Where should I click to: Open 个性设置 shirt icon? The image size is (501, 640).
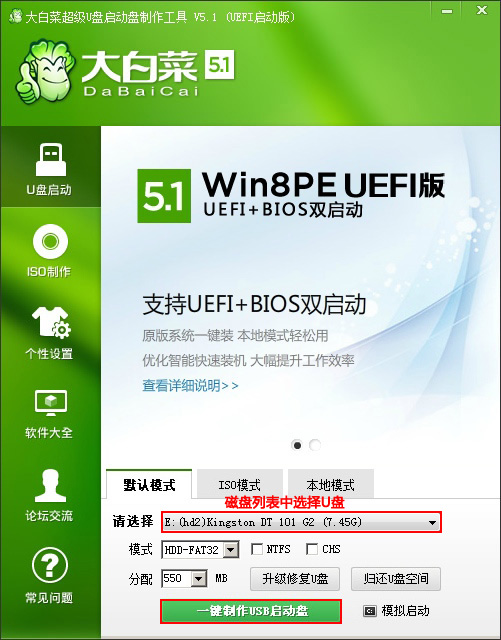pyautogui.click(x=51, y=322)
